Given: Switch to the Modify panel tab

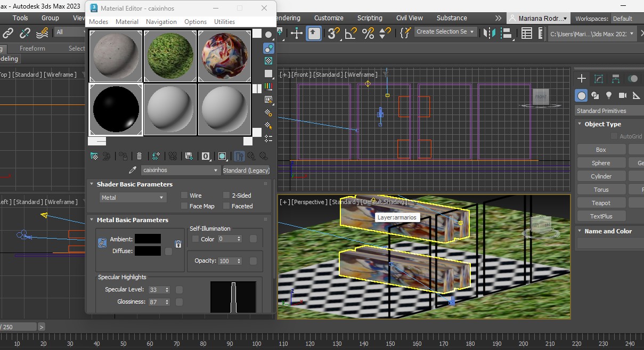Looking at the screenshot, I should (x=598, y=79).
